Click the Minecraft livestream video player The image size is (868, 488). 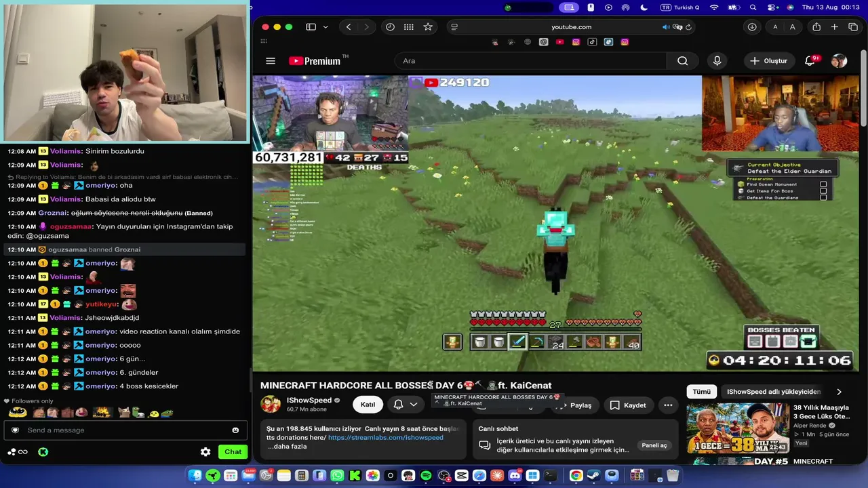(x=556, y=223)
